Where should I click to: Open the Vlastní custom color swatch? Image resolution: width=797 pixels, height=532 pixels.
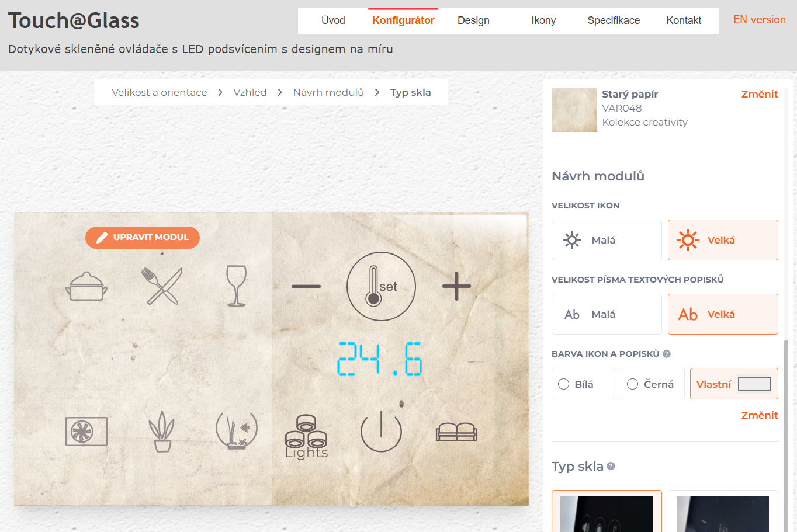(x=754, y=384)
